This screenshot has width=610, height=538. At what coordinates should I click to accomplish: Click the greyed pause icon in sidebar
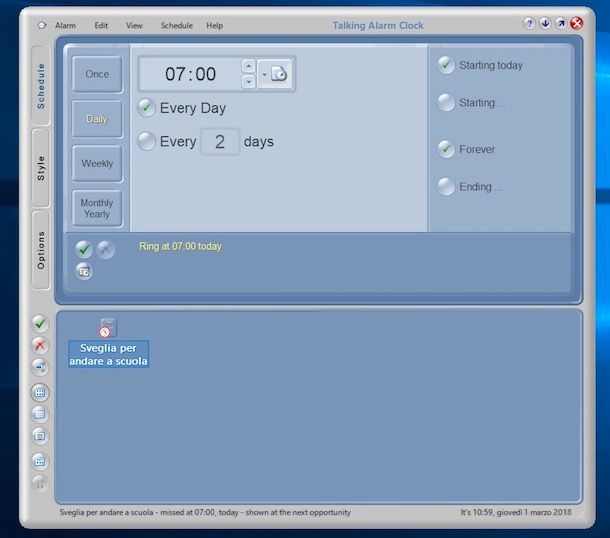tap(40, 483)
